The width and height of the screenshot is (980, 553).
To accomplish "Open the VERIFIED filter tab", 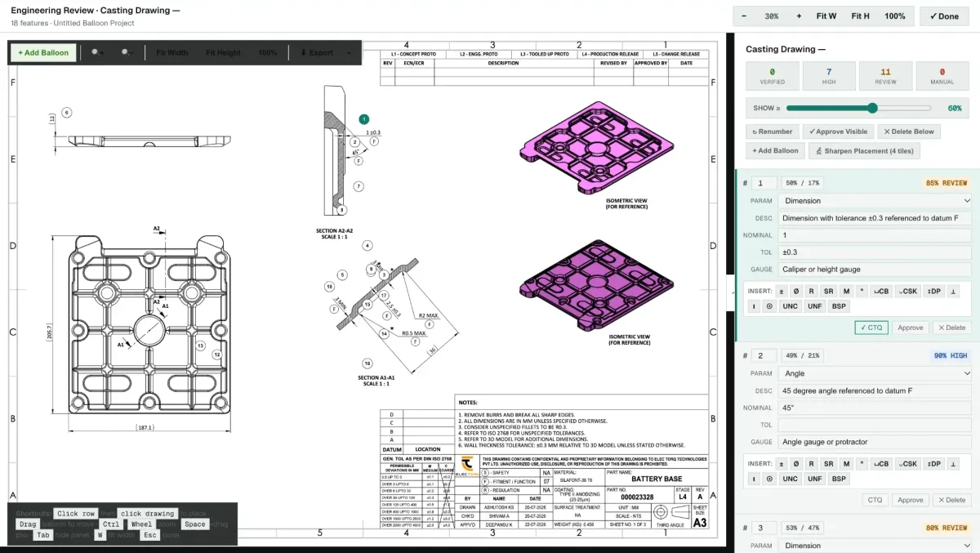I will pyautogui.click(x=772, y=77).
